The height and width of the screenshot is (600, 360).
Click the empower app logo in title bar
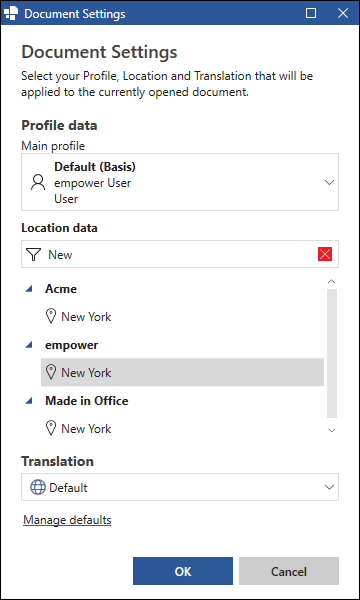11,14
